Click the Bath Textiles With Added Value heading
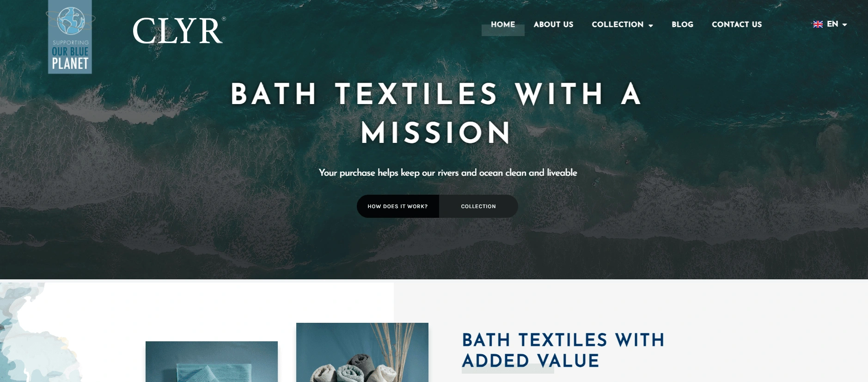The height and width of the screenshot is (382, 868). [x=563, y=350]
